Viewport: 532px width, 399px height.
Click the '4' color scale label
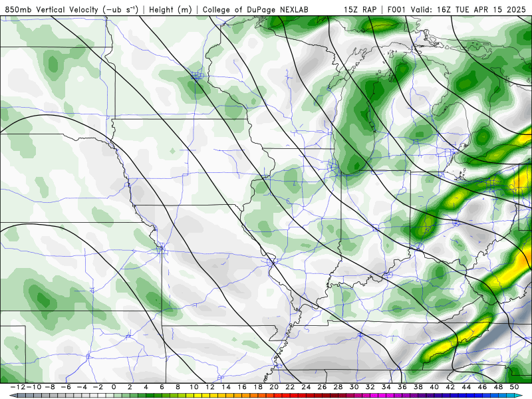point(146,387)
